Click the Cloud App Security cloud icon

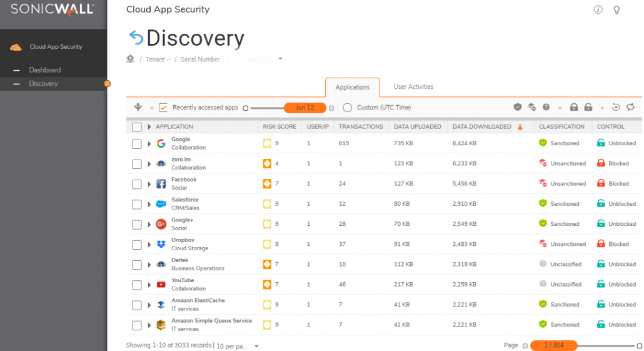pyautogui.click(x=16, y=48)
